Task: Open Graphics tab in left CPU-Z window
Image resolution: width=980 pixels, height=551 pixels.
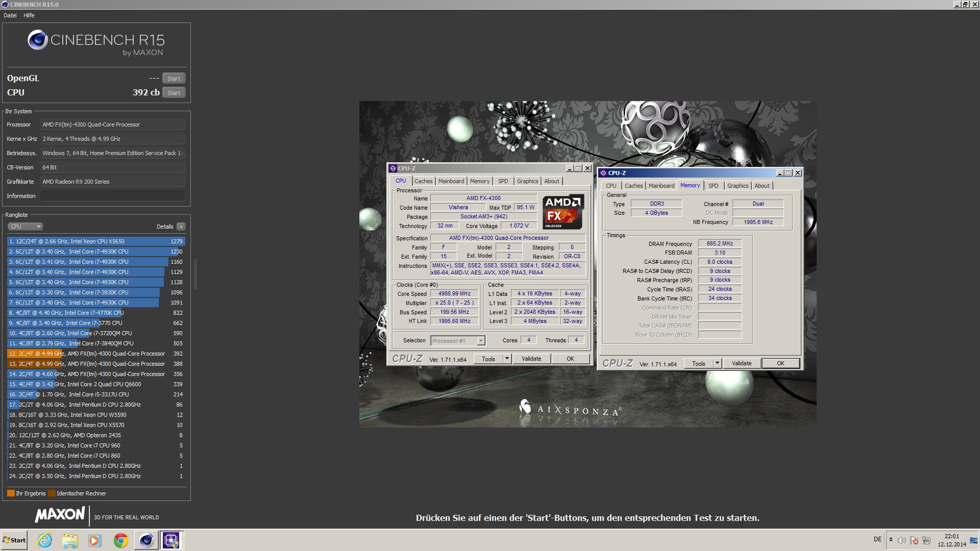Action: pyautogui.click(x=527, y=181)
